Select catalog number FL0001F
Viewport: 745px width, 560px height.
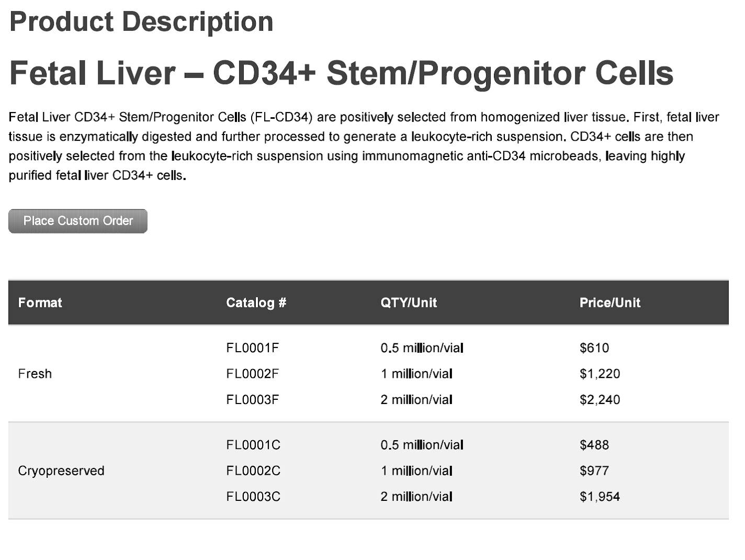pyautogui.click(x=252, y=348)
